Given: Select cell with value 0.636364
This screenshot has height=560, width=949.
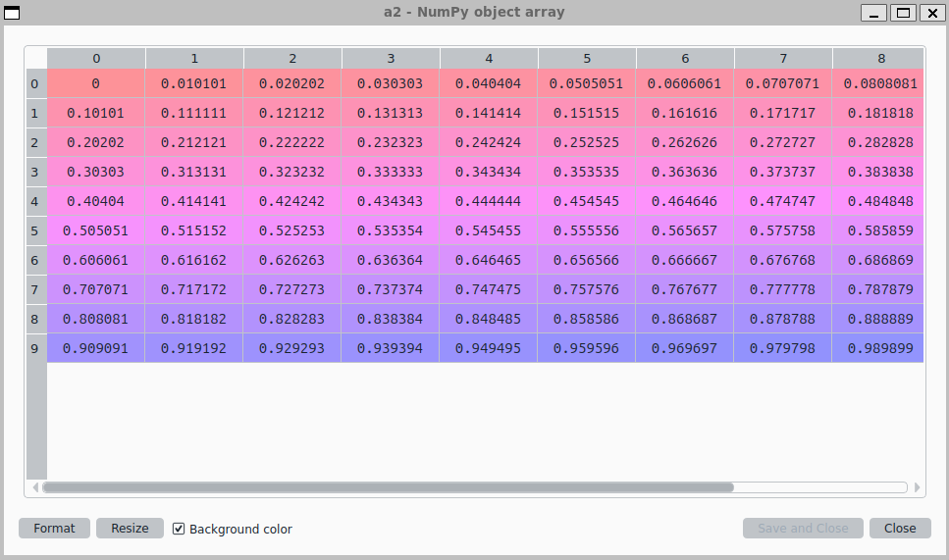Looking at the screenshot, I should coord(391,260).
